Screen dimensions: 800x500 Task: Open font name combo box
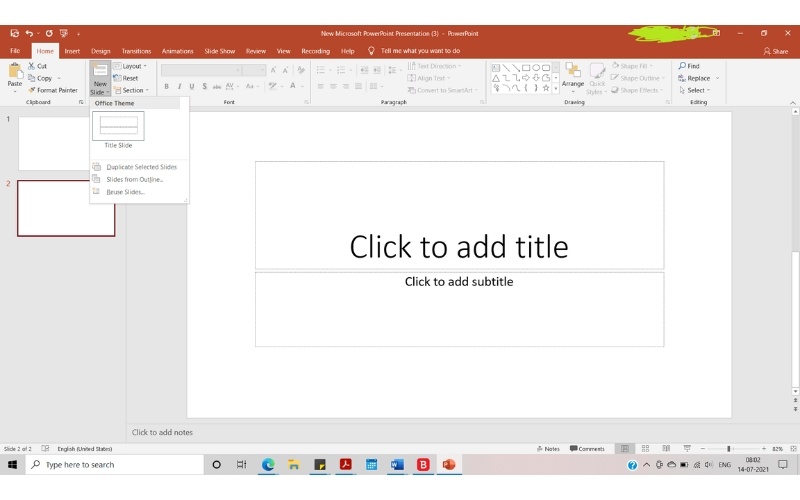pyautogui.click(x=201, y=70)
